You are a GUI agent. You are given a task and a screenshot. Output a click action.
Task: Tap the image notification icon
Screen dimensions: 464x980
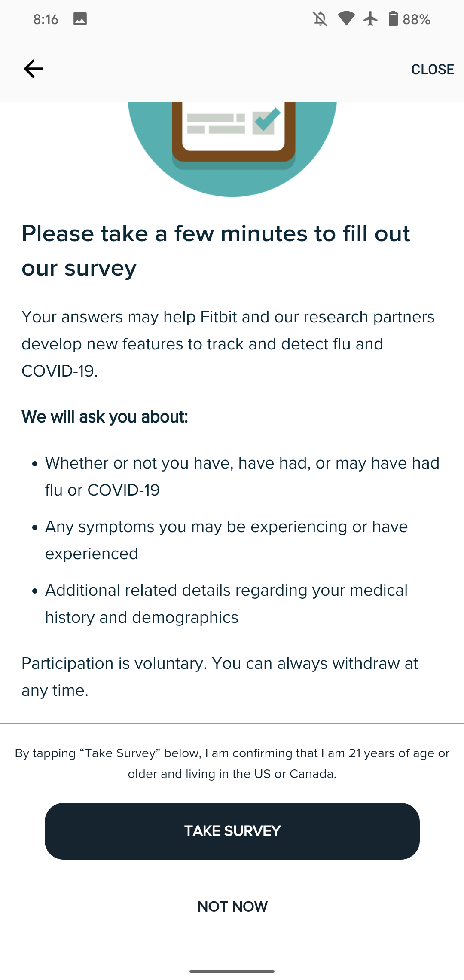(x=80, y=19)
